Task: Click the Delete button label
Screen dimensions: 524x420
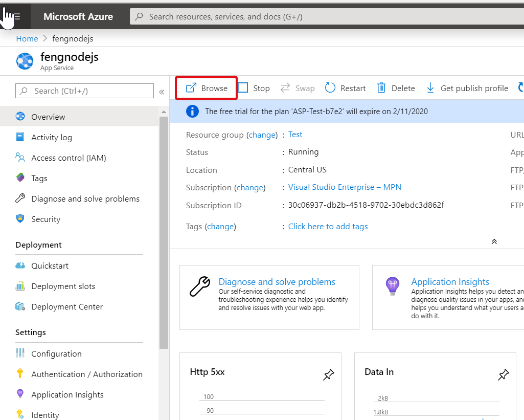Action: [x=403, y=89]
